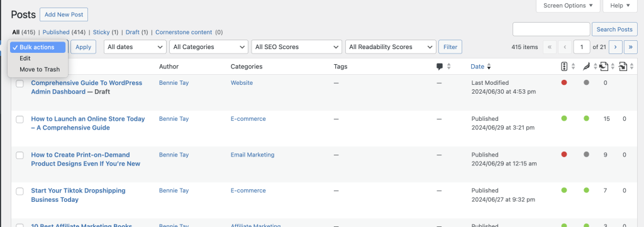Go to next page arrow
Image resolution: width=644 pixels, height=227 pixels.
point(615,47)
